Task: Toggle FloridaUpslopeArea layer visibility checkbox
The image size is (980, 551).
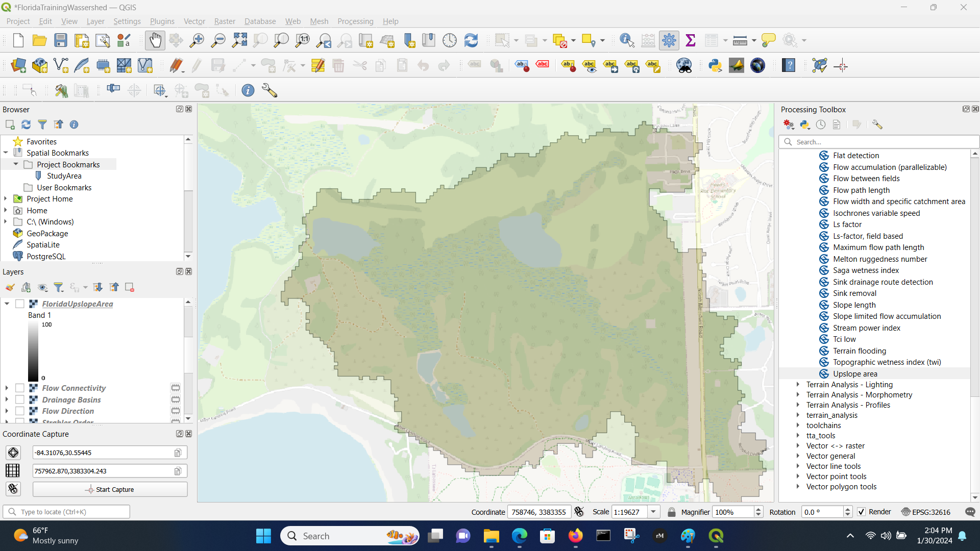Action: [x=20, y=304]
